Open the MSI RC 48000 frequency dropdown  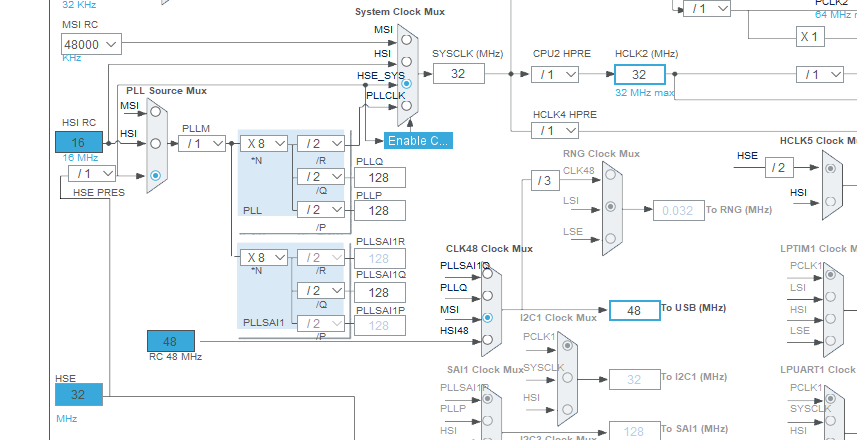click(x=91, y=44)
